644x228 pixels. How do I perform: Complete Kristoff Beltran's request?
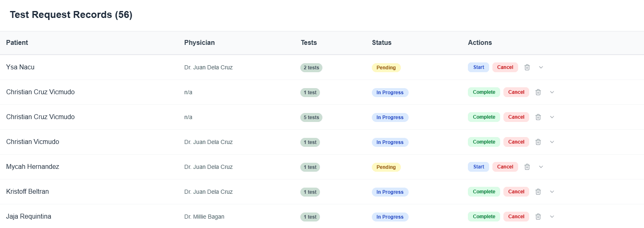484,192
